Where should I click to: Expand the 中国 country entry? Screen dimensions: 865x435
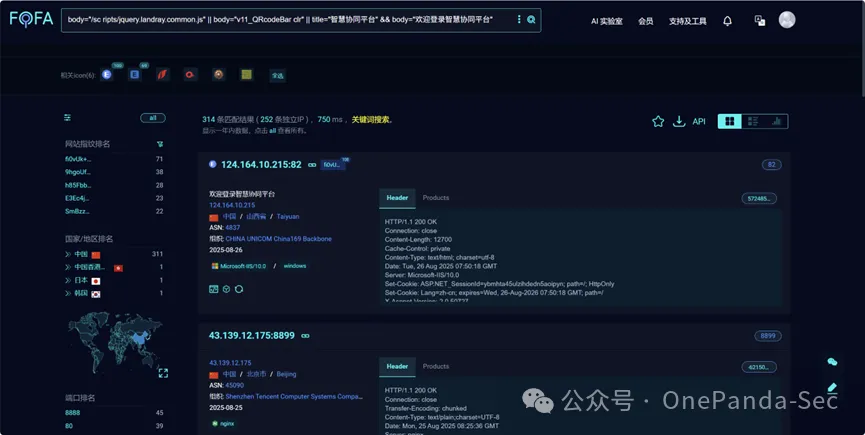point(68,254)
